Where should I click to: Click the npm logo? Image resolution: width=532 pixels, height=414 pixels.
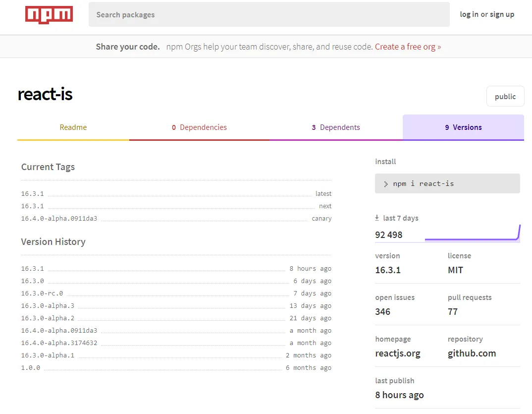pos(49,15)
